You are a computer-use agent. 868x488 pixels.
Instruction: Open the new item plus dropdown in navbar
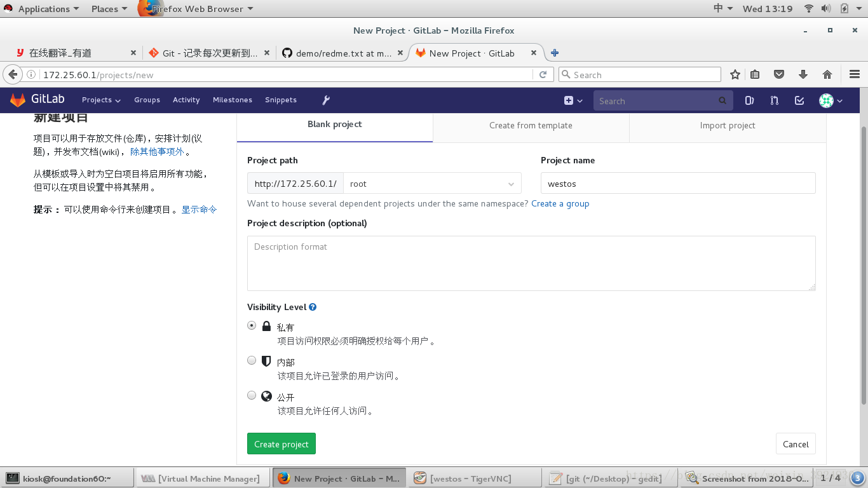[x=573, y=100]
